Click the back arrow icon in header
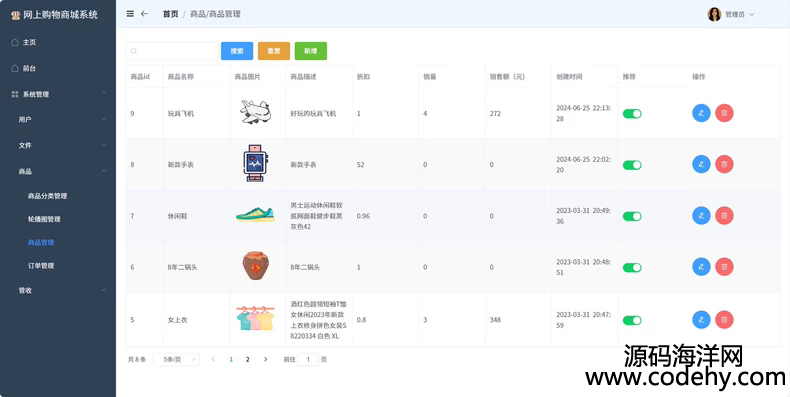This screenshot has height=397, width=790. tap(144, 14)
